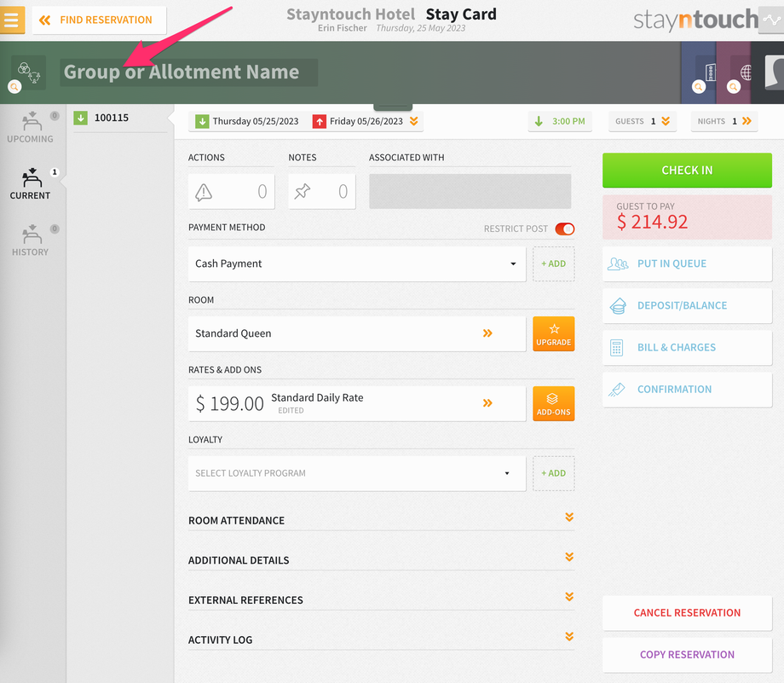Click the green Check In button
The width and height of the screenshot is (784, 683).
point(687,171)
